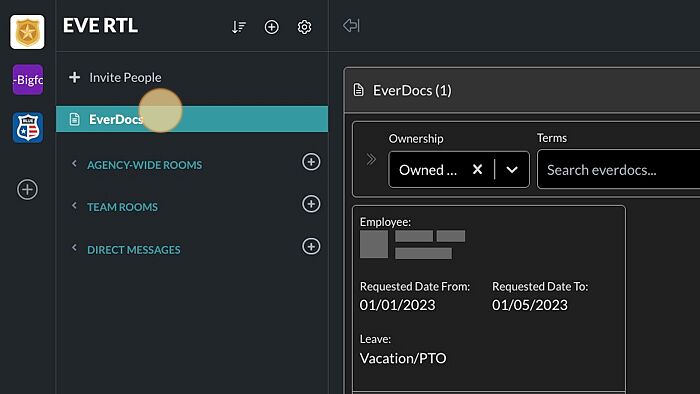Click the Requested Date From label
This screenshot has height=394, width=700.
click(x=415, y=286)
